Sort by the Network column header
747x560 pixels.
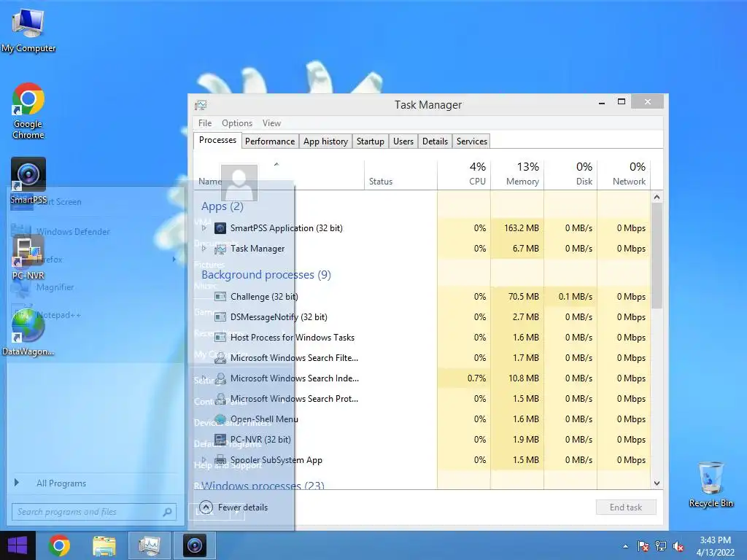tap(624, 174)
